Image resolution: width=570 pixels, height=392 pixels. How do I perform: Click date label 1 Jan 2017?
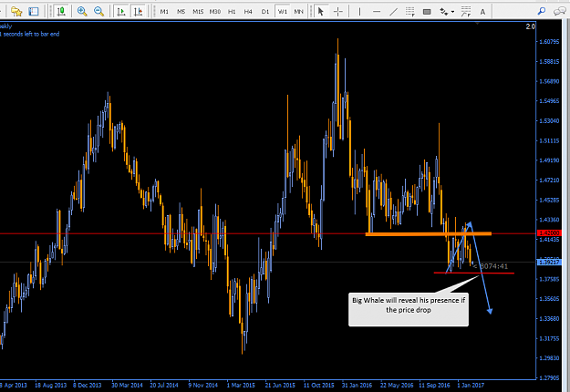[x=471, y=385]
